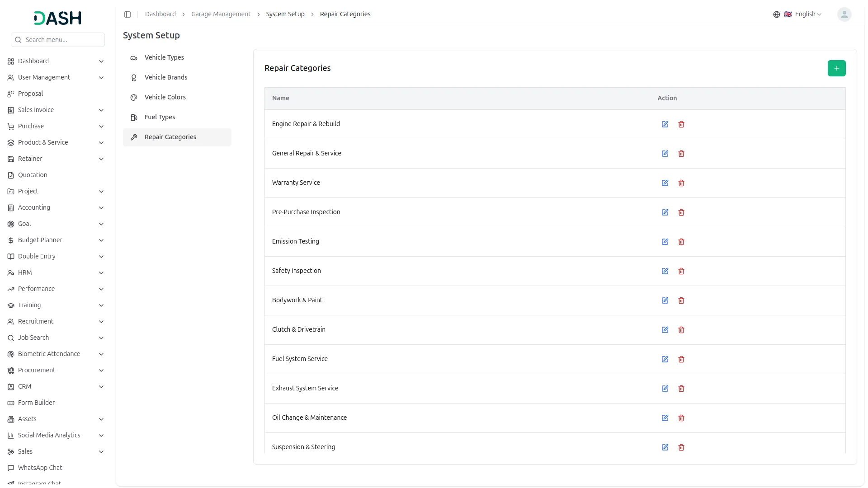Edit the Safety Inspection category
The height and width of the screenshot is (488, 868).
click(665, 271)
